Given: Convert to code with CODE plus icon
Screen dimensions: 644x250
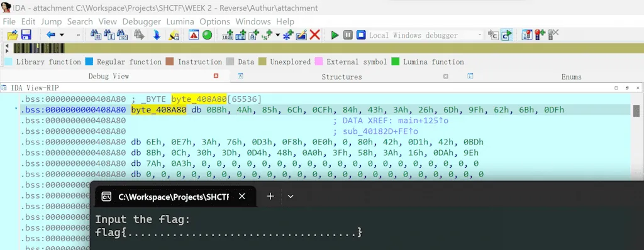Looking at the screenshot, I should click(x=228, y=35).
